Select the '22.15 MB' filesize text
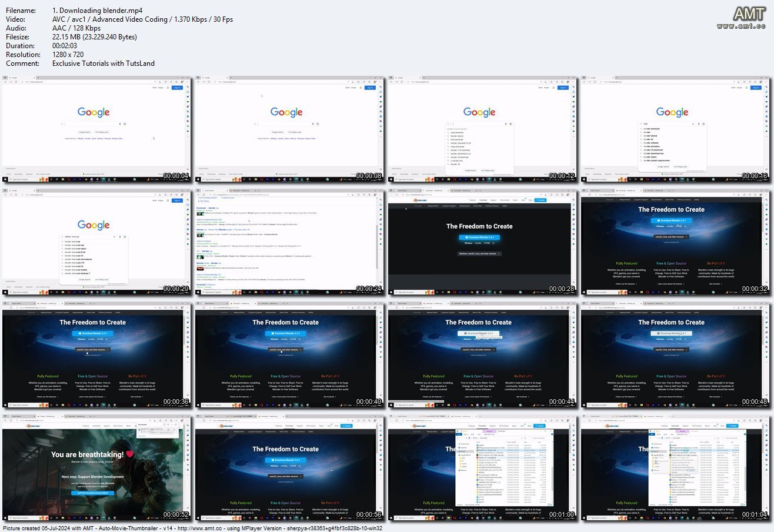774x532 pixels. pyautogui.click(x=65, y=37)
